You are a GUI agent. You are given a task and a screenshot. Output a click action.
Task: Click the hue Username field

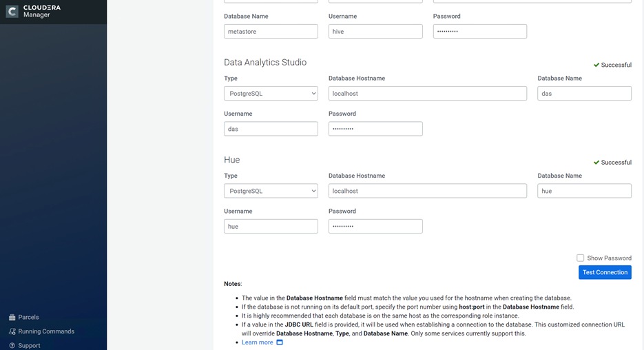point(271,226)
